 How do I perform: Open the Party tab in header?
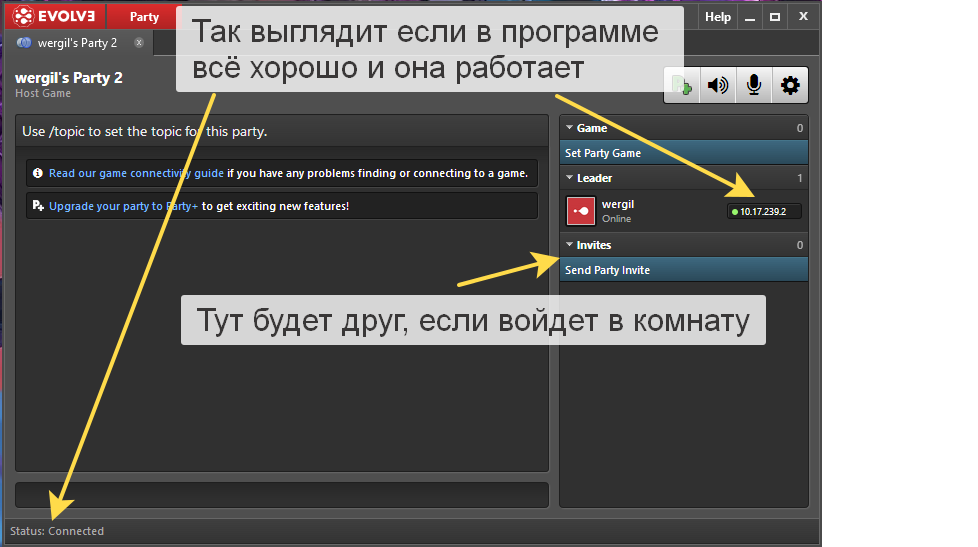point(144,17)
